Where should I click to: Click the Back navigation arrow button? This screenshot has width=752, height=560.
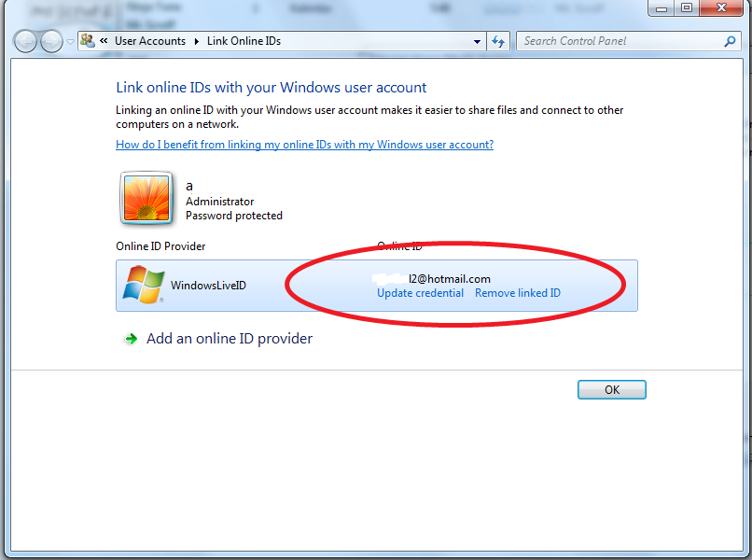click(x=25, y=41)
